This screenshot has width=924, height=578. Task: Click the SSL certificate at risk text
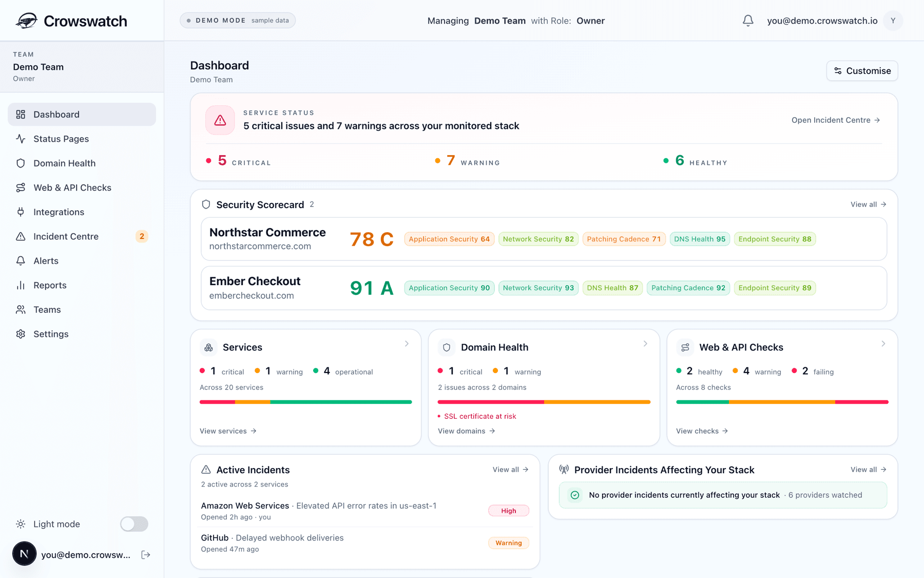(480, 416)
